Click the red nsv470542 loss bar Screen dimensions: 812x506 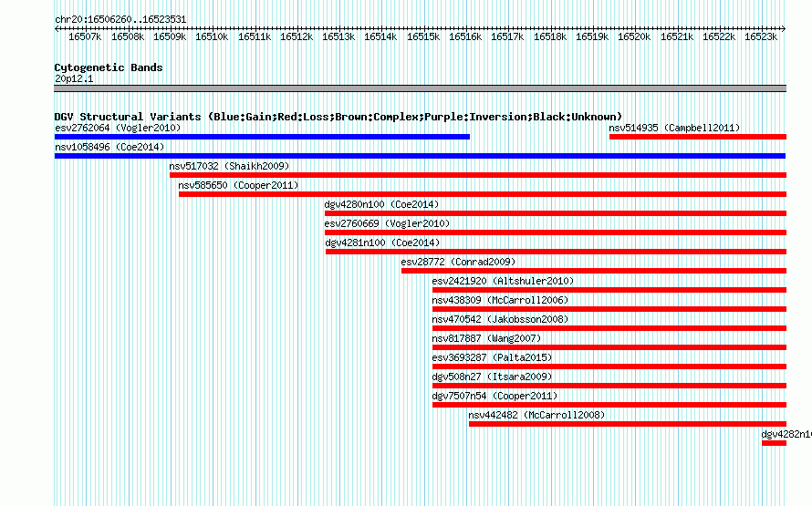click(609, 328)
